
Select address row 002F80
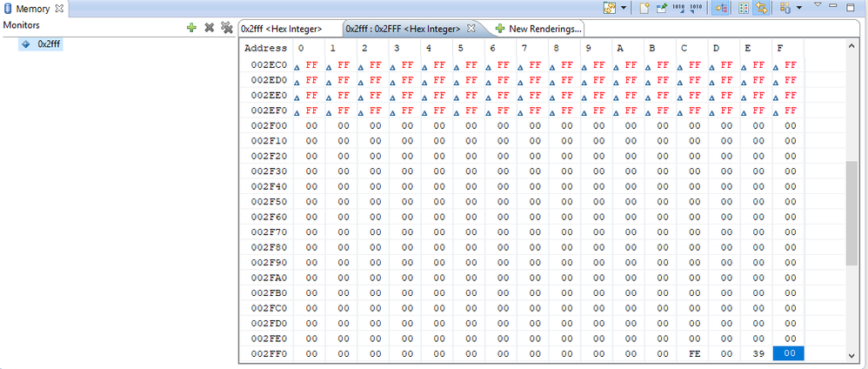tap(269, 247)
